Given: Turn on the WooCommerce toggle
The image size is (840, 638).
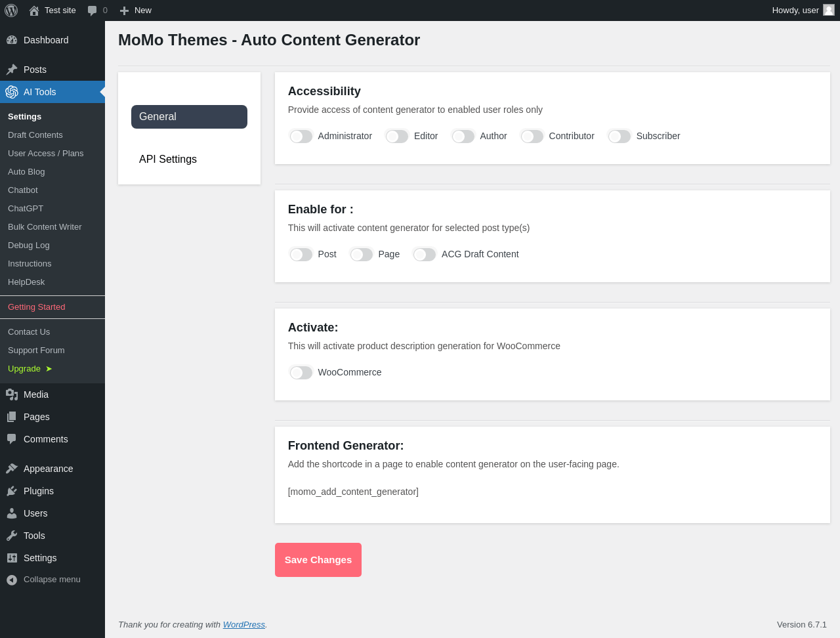Looking at the screenshot, I should coord(301,372).
